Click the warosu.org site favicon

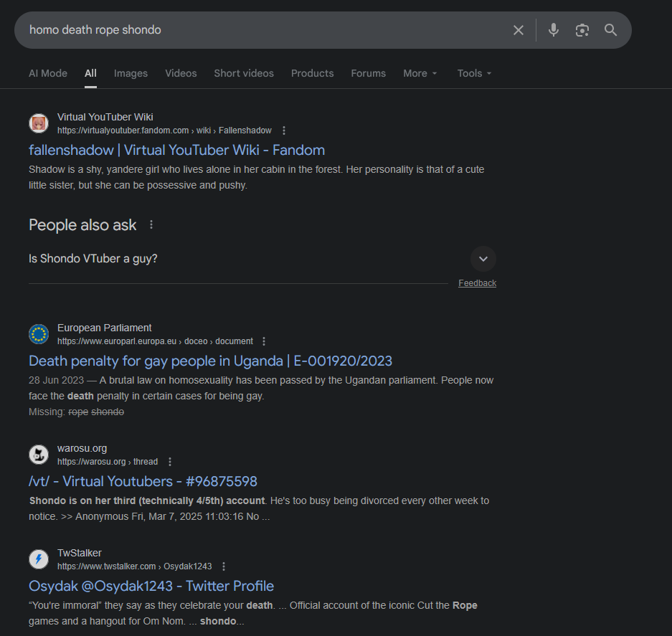click(39, 455)
